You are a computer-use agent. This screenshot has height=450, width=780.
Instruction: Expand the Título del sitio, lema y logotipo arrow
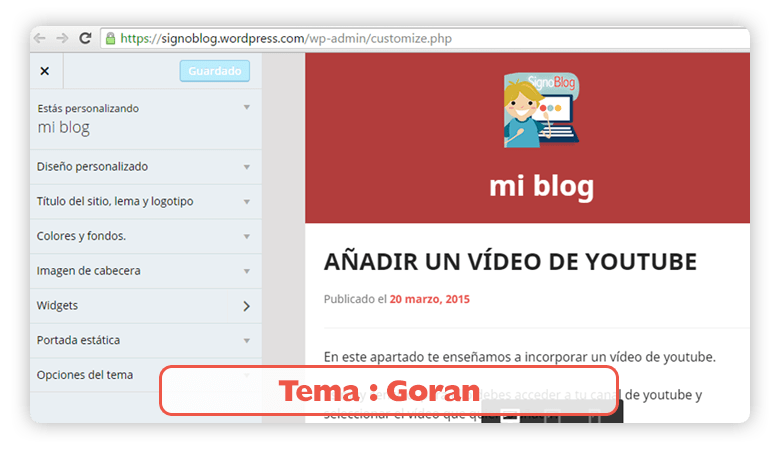click(x=246, y=202)
